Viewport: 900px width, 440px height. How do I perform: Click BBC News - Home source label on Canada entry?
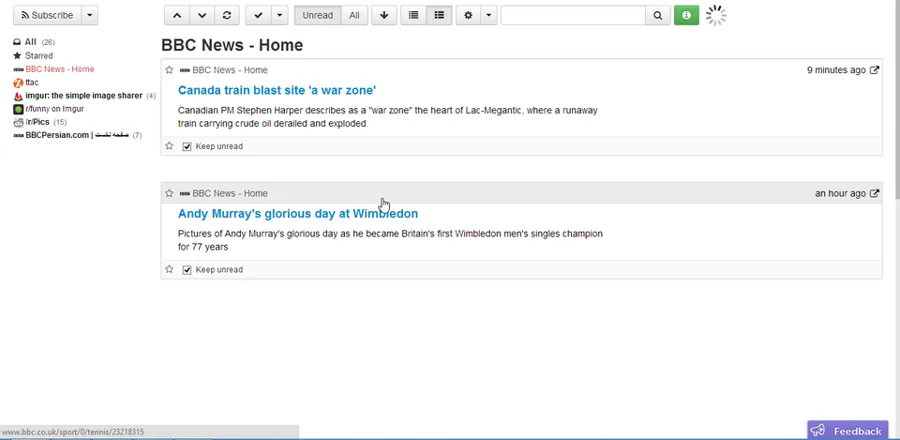click(230, 70)
